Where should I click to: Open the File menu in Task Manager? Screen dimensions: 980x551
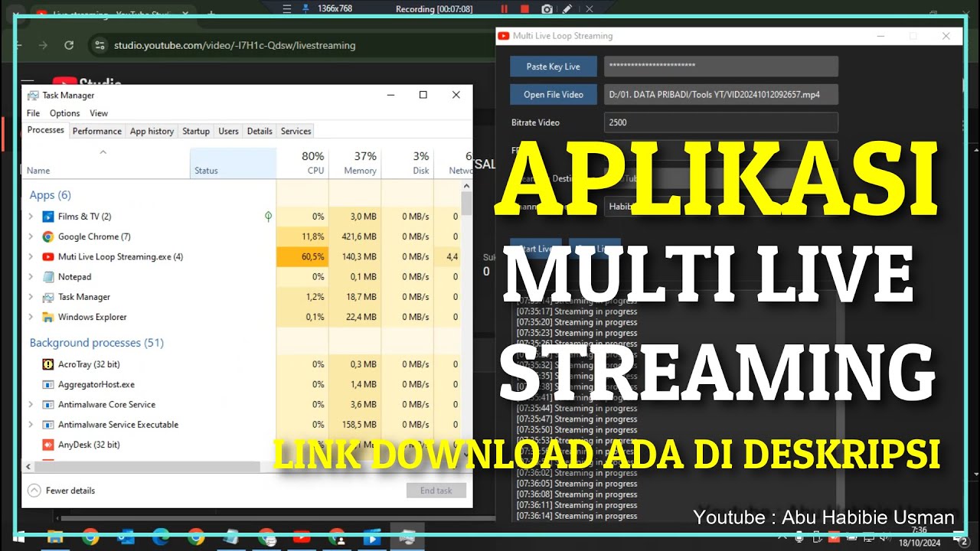[33, 113]
